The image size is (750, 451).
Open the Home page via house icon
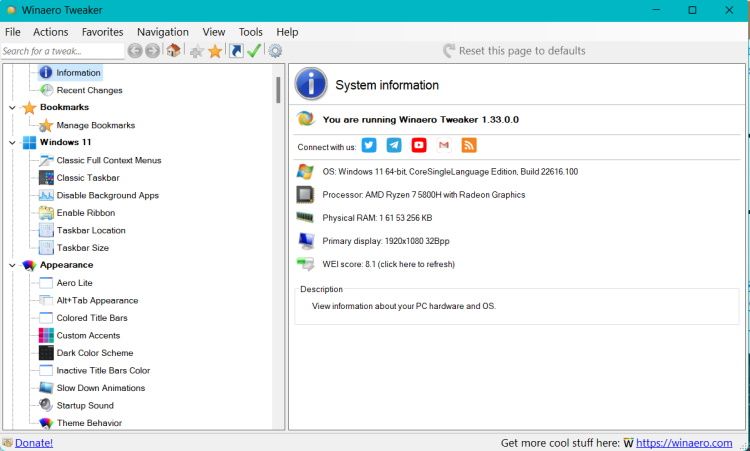tap(173, 50)
